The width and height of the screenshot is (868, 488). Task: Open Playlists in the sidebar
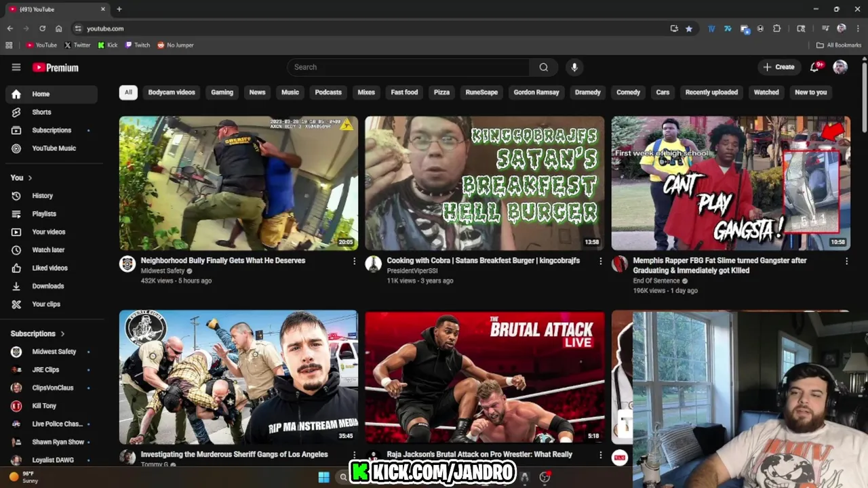52,214
